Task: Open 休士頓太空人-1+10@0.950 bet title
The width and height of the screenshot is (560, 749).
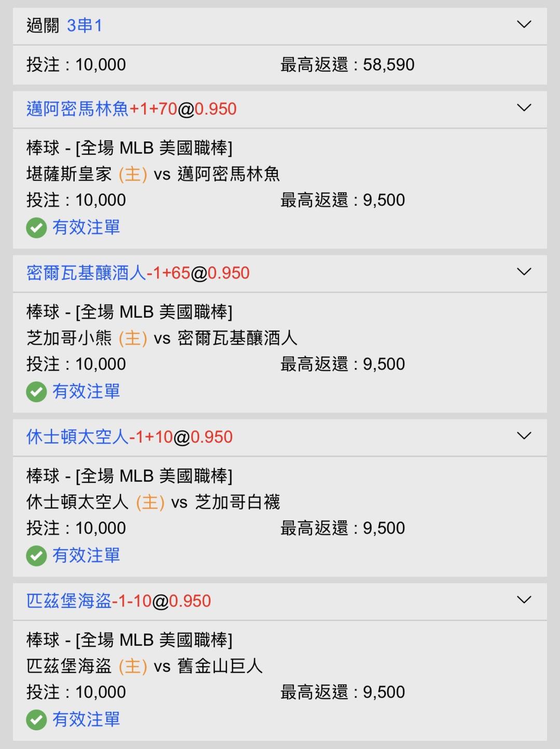Action: [x=129, y=437]
